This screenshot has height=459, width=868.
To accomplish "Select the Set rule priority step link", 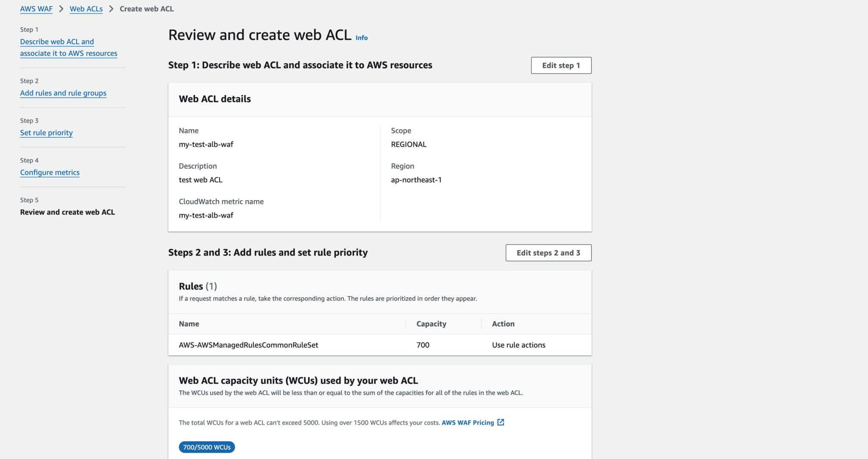I will click(46, 133).
